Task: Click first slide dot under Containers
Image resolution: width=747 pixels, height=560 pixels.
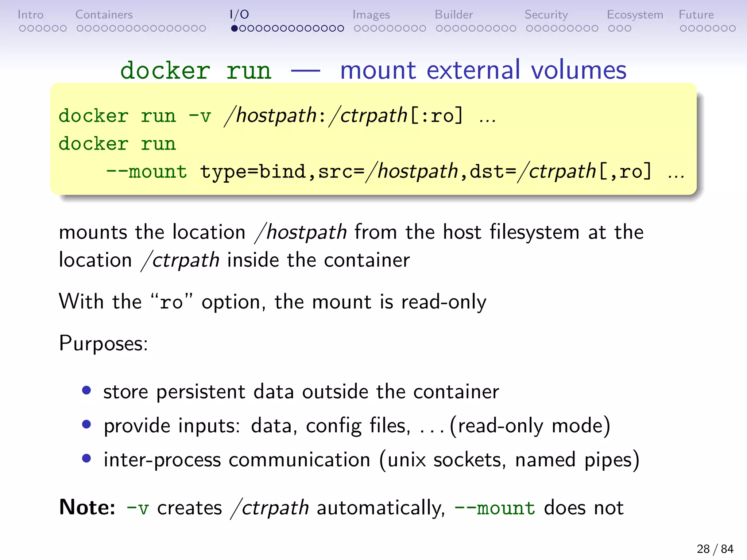Action: [80, 28]
